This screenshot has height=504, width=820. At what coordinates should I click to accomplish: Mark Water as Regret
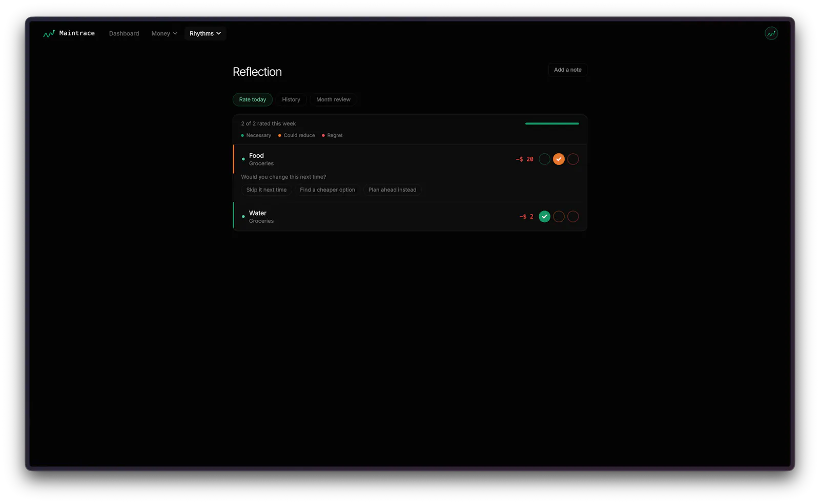click(573, 217)
